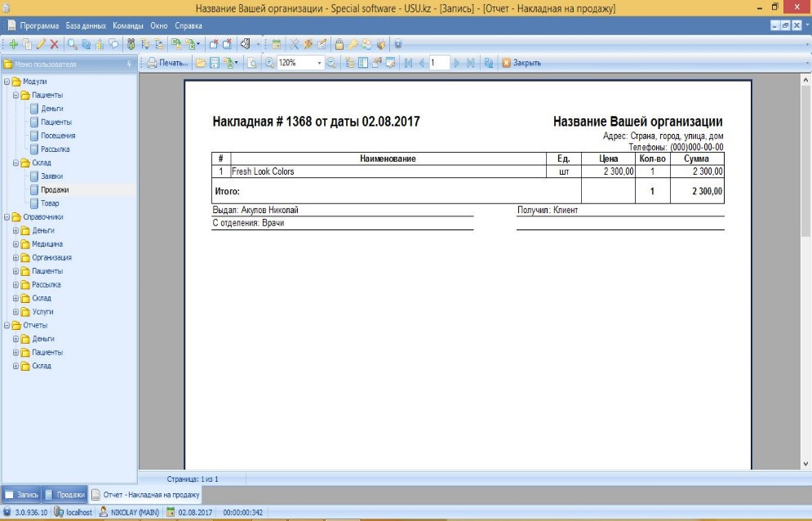Click the magnifier Search icon in main toolbar
The image size is (812, 521).
coord(73,44)
